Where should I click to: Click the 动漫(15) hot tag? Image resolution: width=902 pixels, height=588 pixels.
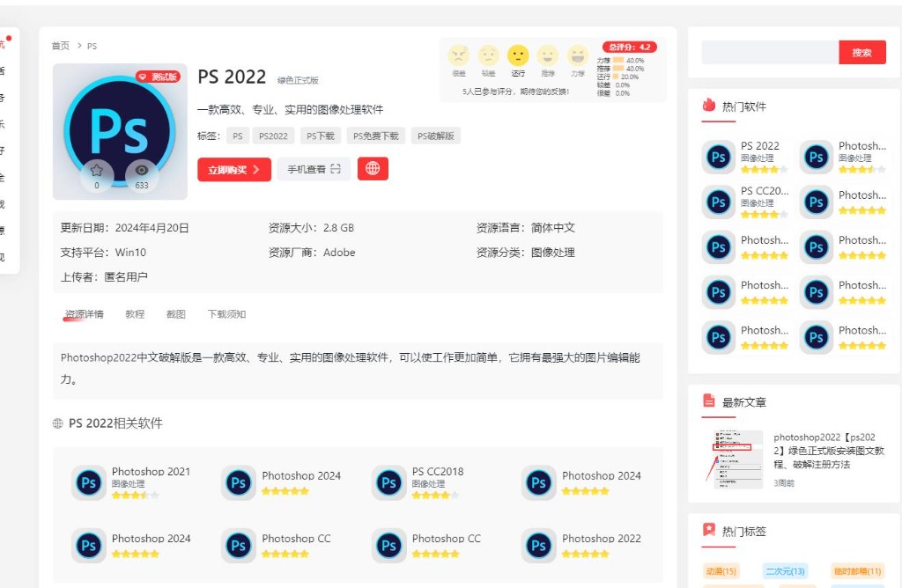721,571
